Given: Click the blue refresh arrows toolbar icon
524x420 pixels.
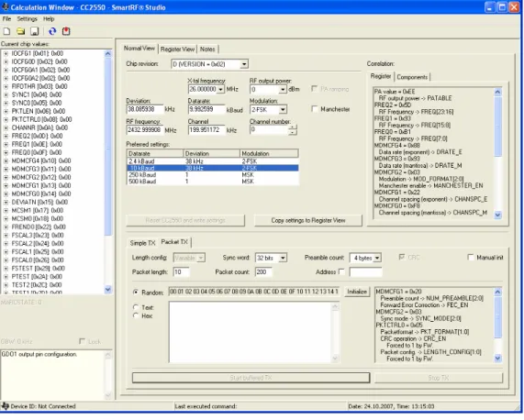Looking at the screenshot, I should click(x=52, y=31).
